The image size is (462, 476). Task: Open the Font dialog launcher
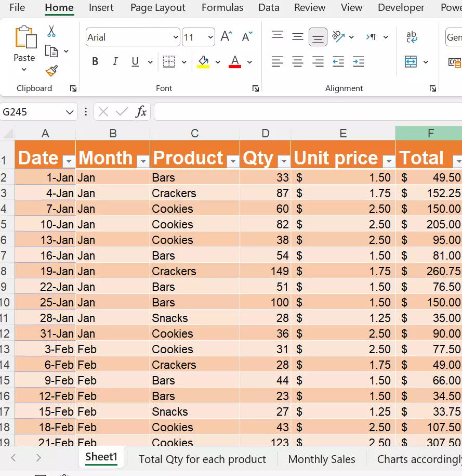[255, 88]
